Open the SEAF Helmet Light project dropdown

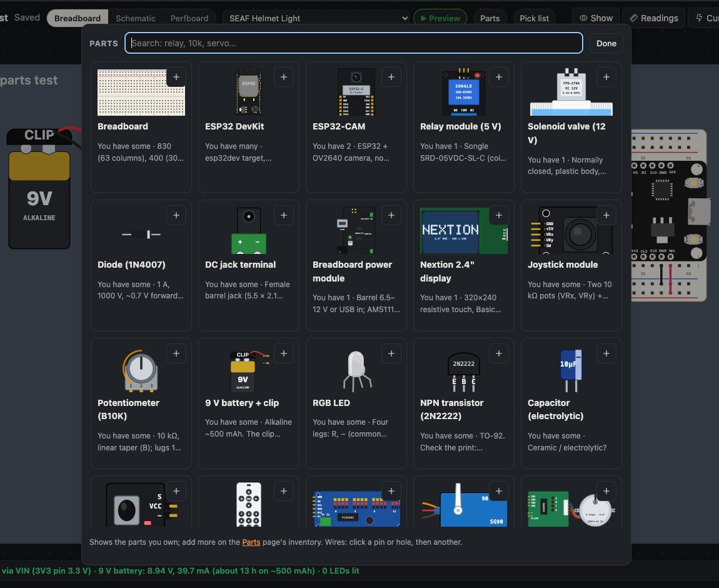pos(316,18)
